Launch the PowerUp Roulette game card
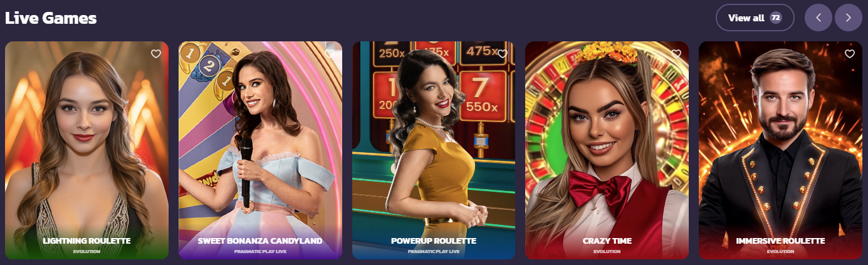This screenshot has height=265, width=868. tap(434, 150)
